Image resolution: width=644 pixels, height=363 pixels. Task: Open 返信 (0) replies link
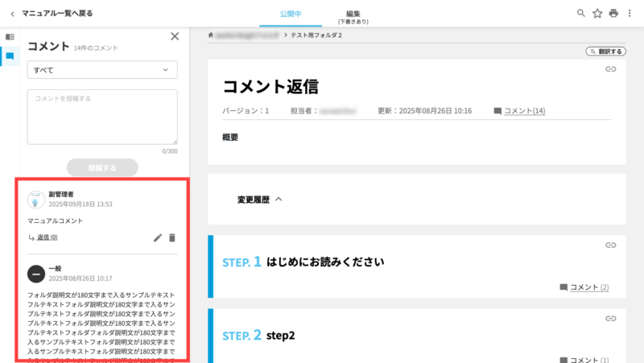pyautogui.click(x=47, y=237)
